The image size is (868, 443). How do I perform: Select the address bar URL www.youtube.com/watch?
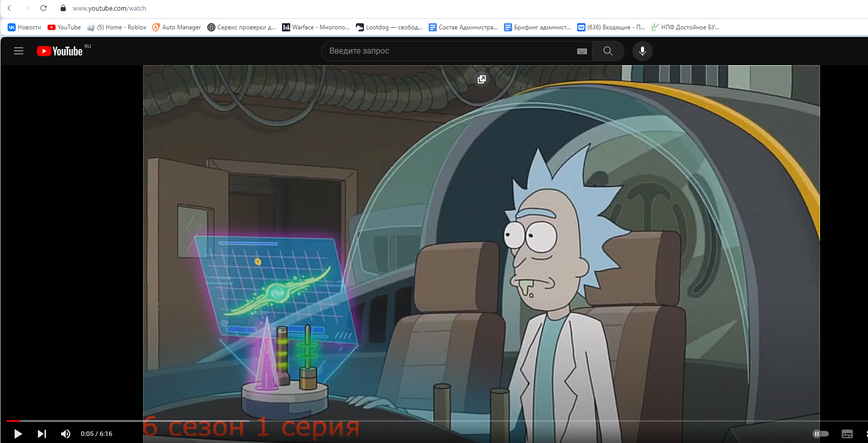(109, 8)
